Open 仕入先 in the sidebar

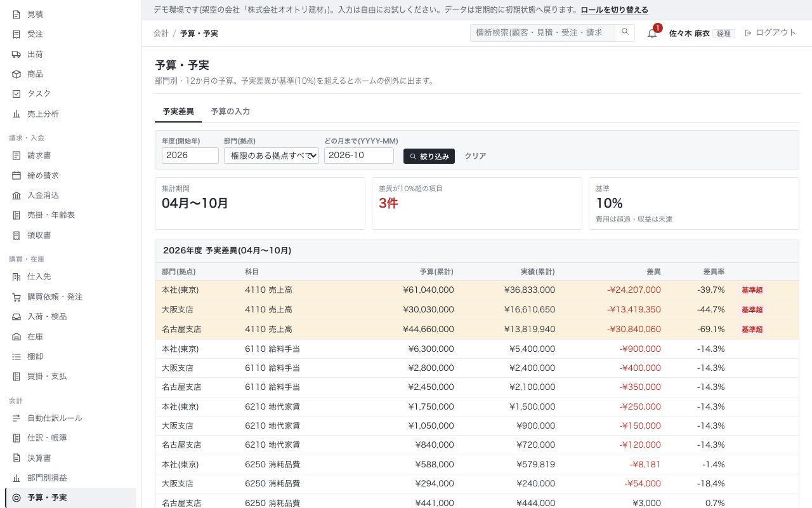click(x=70, y=277)
